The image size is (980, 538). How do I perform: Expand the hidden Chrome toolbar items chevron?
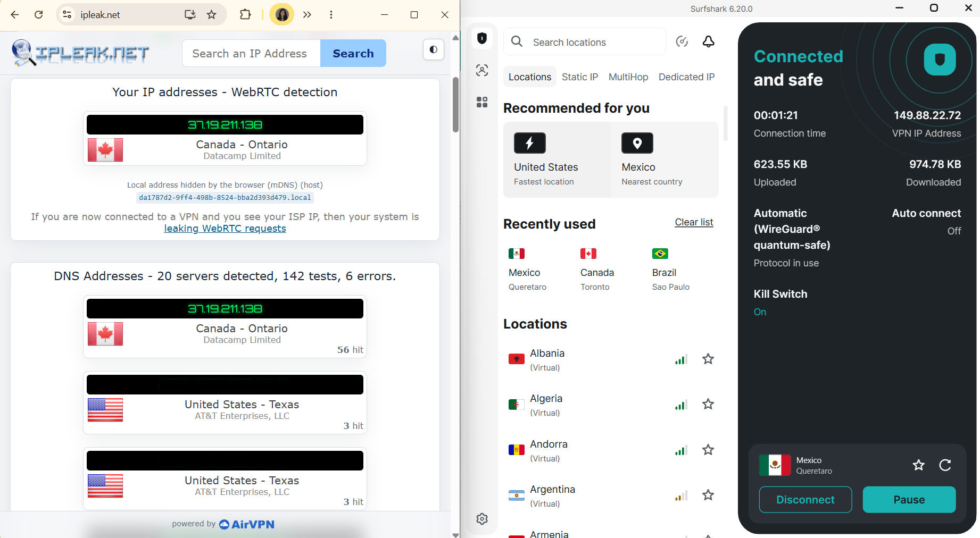(x=307, y=14)
